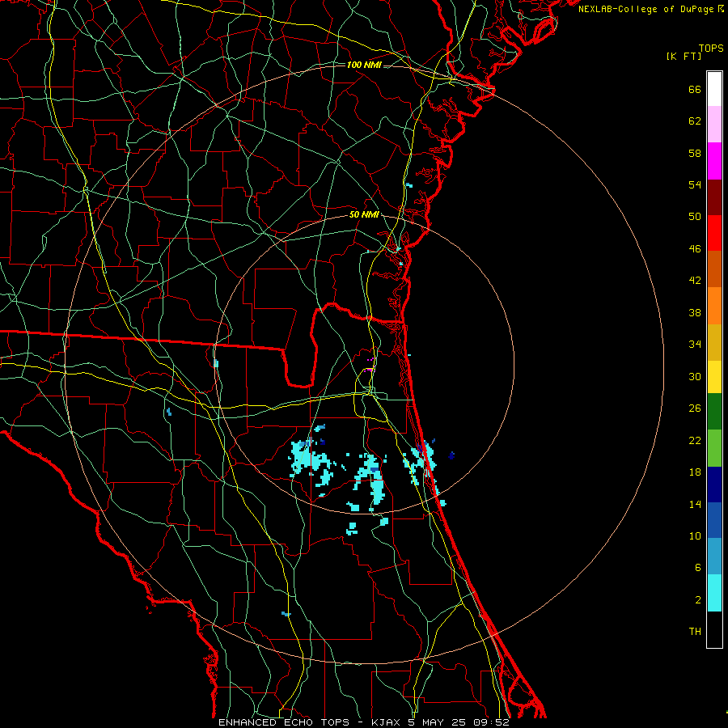Click the legend value '26'
The height and width of the screenshot is (728, 728).
pyautogui.click(x=695, y=408)
